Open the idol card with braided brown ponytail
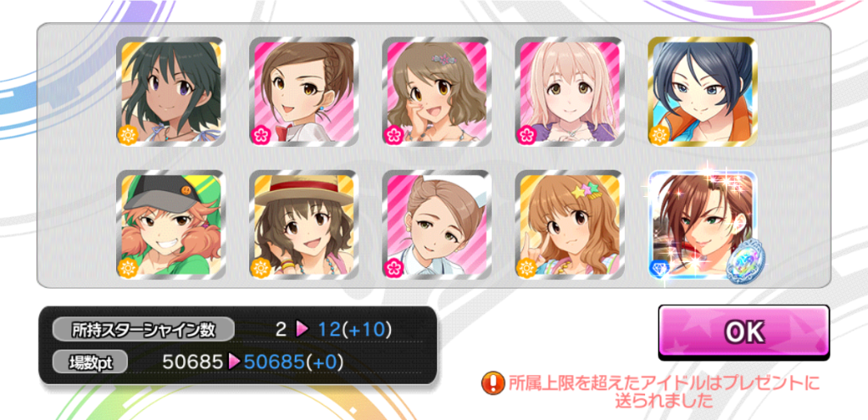 tap(303, 92)
